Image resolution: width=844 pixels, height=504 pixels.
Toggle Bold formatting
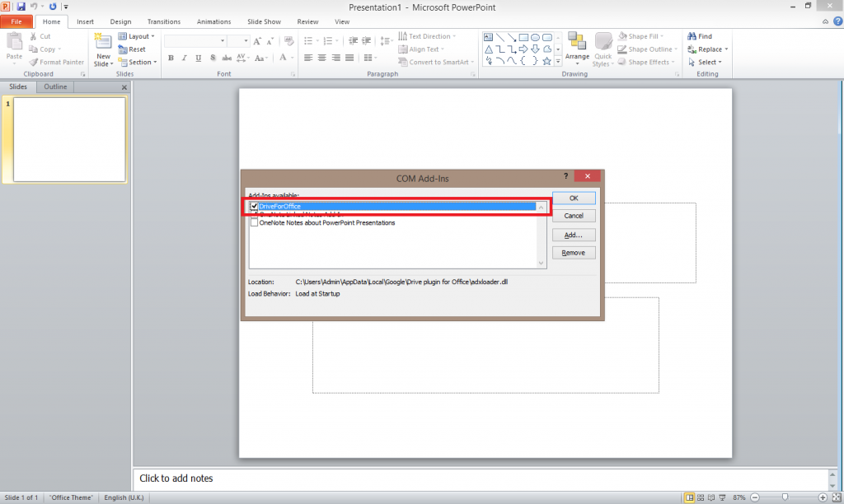pos(171,58)
